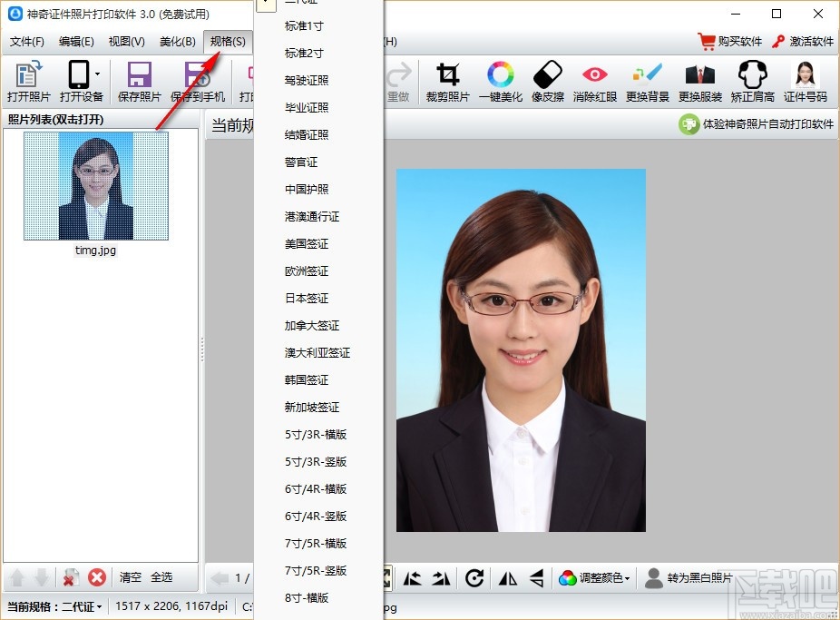840x620 pixels.
Task: Select 澳大利亚签证 menu entry
Action: [318, 353]
